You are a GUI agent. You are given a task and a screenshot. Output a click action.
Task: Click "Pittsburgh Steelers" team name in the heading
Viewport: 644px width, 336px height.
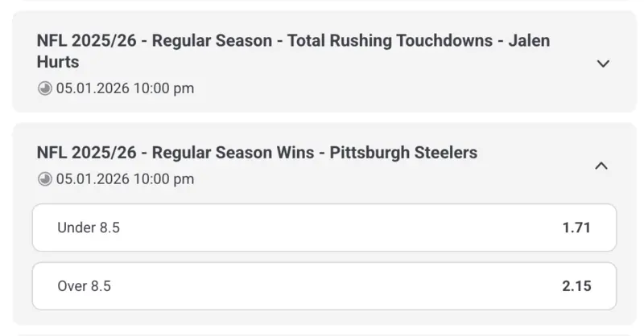pos(403,153)
